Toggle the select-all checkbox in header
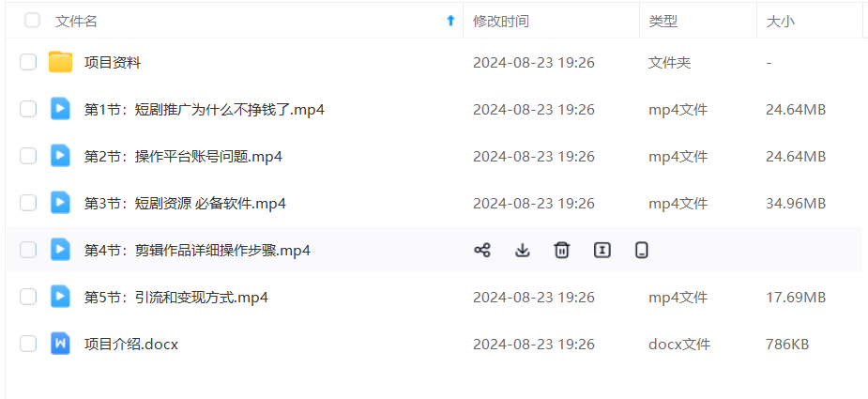Screen dimensions: 868x399 click(32, 21)
